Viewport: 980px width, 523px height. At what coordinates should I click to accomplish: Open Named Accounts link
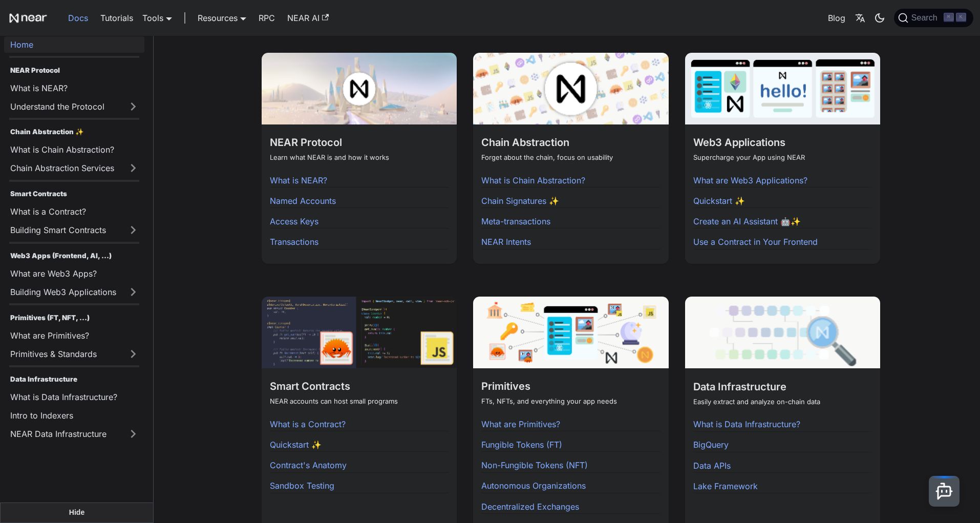click(x=303, y=201)
